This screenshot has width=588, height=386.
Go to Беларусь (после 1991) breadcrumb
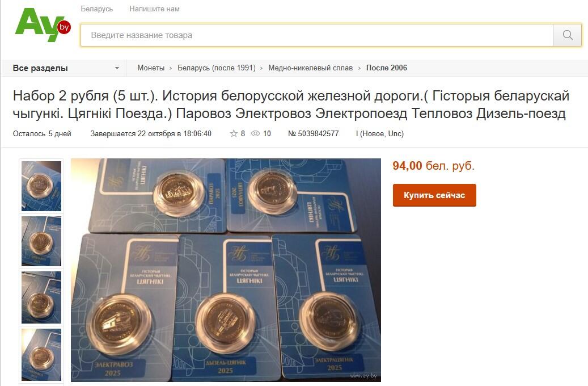point(217,68)
